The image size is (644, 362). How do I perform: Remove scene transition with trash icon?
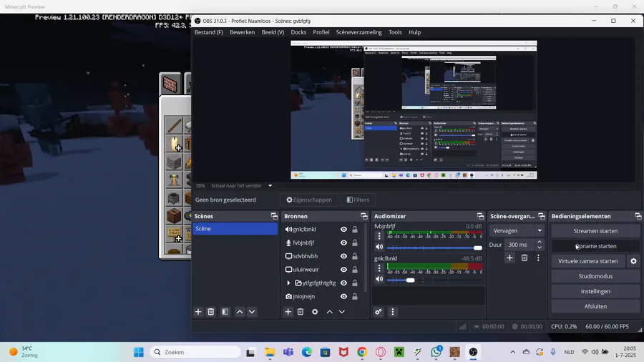click(525, 258)
